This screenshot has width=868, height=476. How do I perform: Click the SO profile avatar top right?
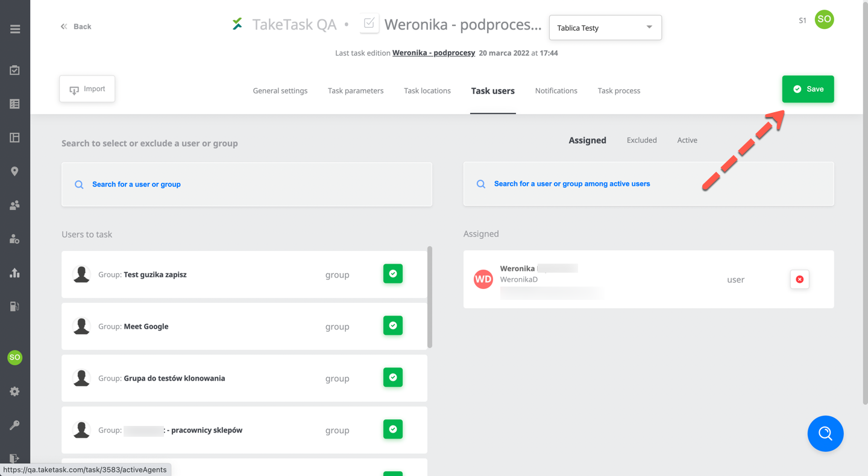(x=824, y=19)
